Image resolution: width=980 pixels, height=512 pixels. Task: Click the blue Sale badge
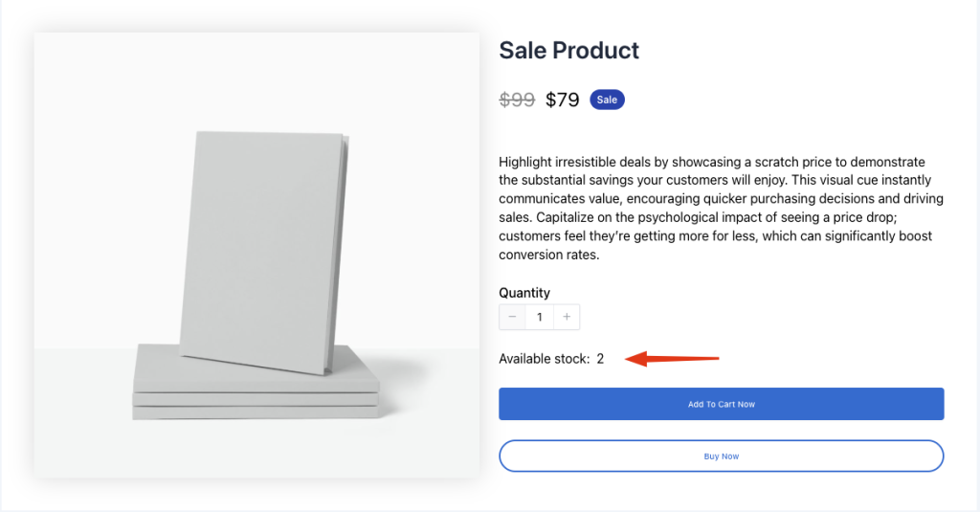tap(607, 100)
